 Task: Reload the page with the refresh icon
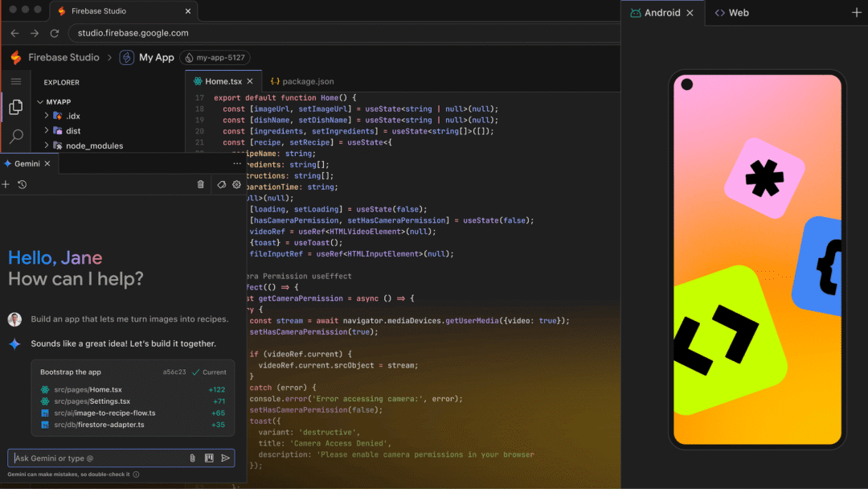(x=55, y=33)
